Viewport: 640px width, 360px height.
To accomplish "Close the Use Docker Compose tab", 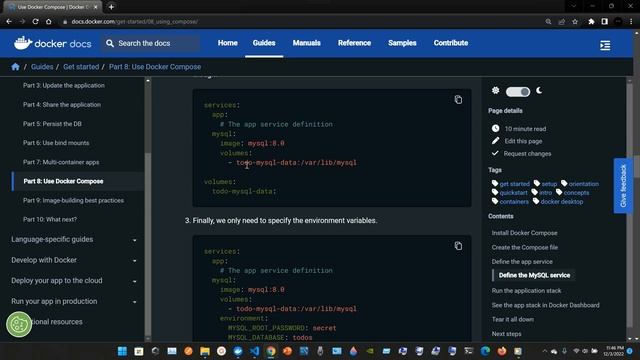I will (x=96, y=7).
